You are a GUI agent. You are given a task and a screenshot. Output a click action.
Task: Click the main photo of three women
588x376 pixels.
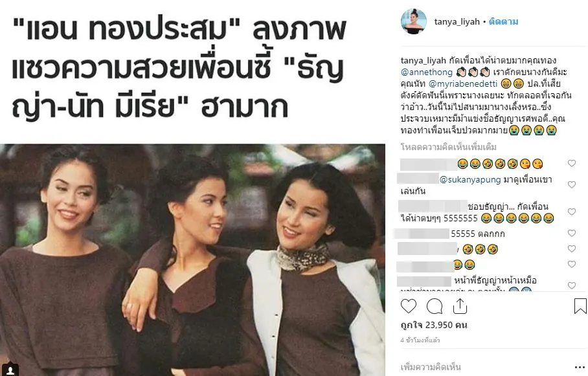(192, 260)
